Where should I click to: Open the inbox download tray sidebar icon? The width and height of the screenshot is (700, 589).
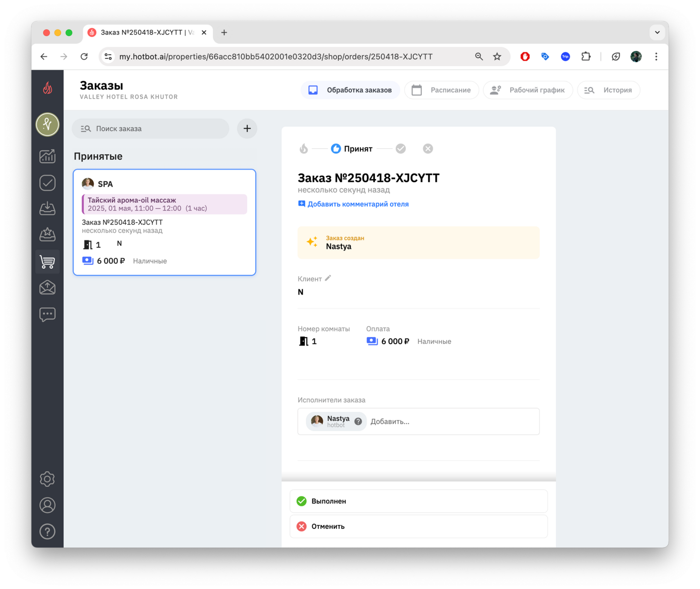pos(47,208)
